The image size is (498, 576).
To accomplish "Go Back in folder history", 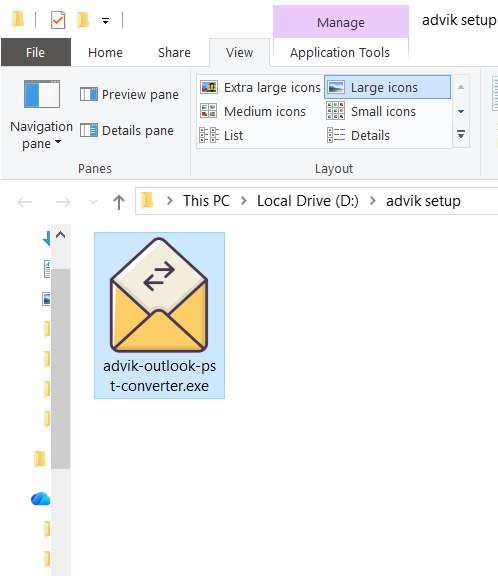I will 25,202.
